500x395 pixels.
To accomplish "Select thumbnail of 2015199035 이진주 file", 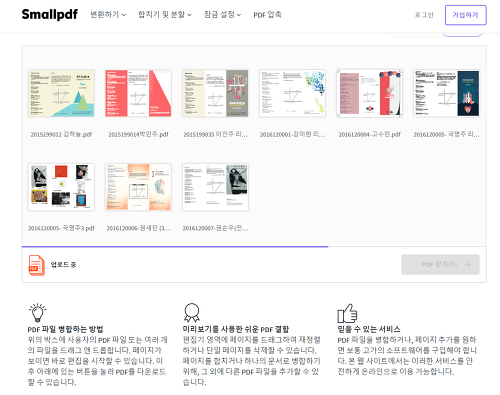I will [215, 93].
